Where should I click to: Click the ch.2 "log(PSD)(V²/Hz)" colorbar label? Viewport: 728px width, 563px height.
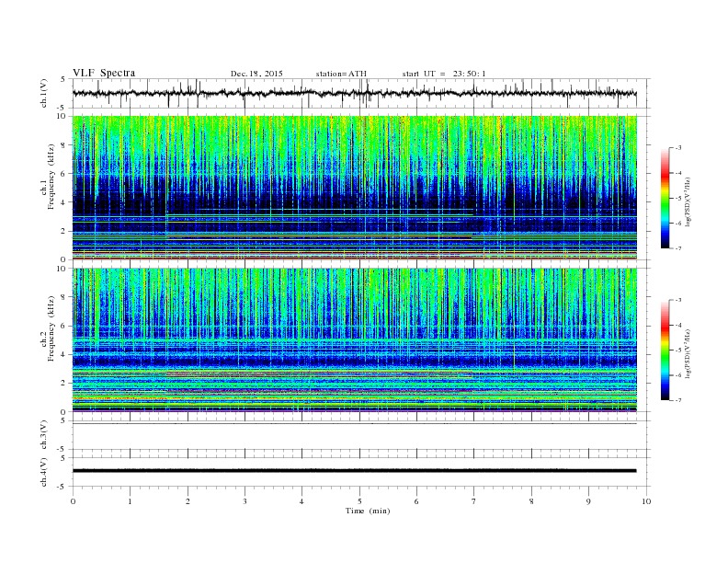click(x=688, y=353)
